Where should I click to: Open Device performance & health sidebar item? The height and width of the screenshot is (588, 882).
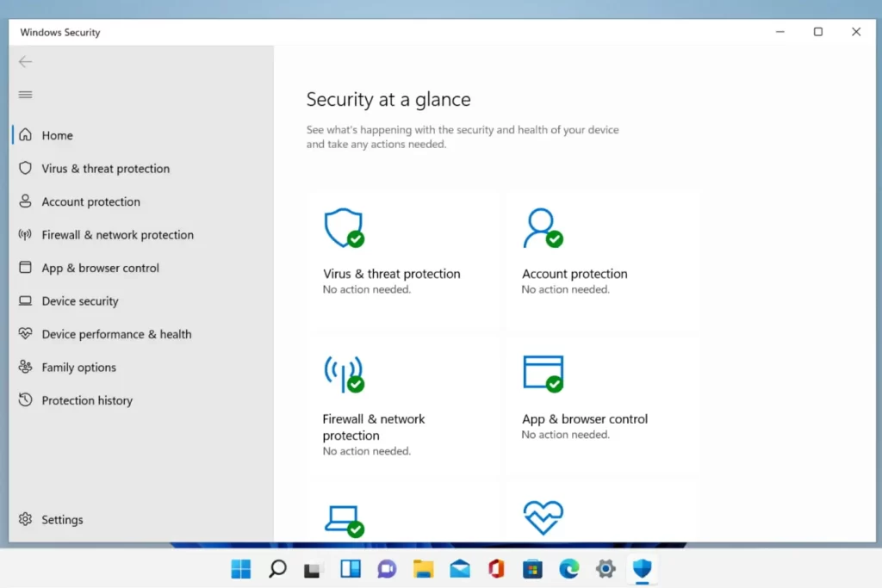coord(116,334)
